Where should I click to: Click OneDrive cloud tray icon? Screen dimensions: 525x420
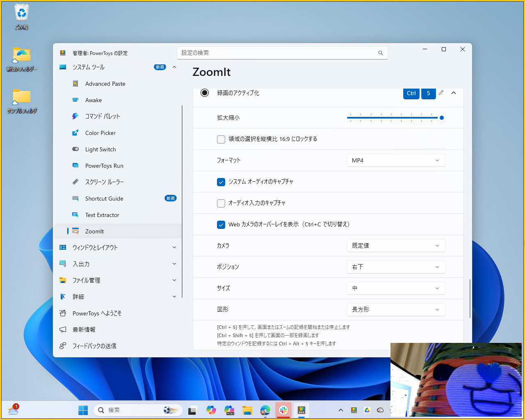coord(380,410)
